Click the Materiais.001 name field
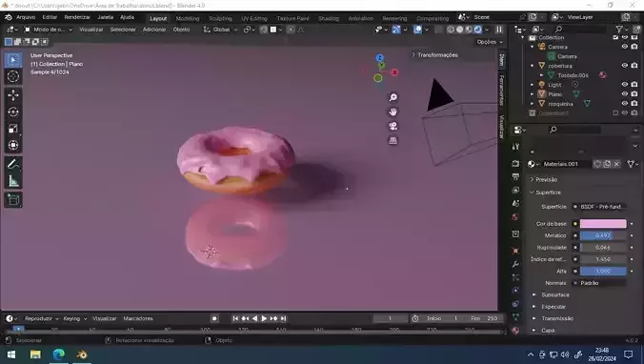644x364 pixels. (x=567, y=164)
